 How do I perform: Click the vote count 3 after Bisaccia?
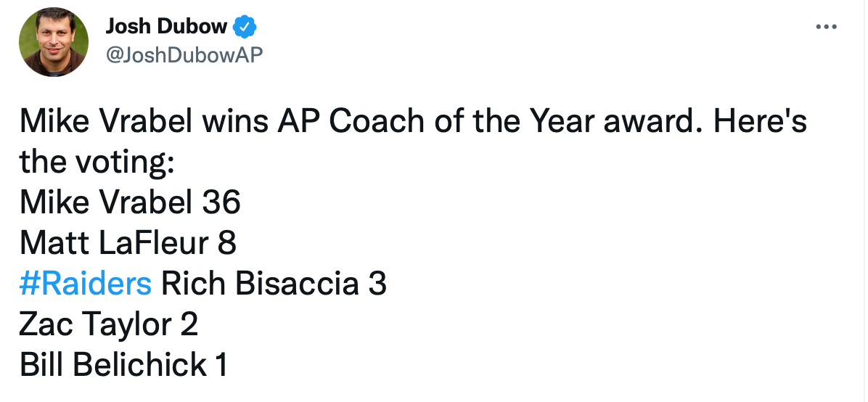coord(377,284)
